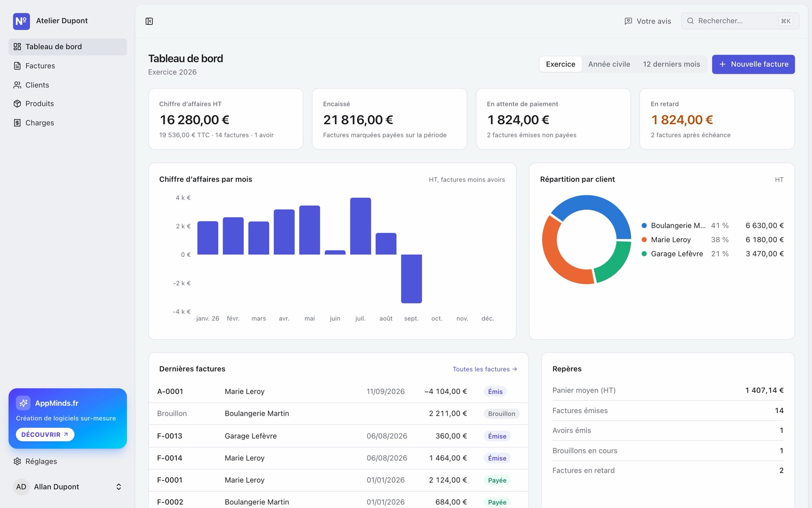Expand the Allan Dupont account switcher chevron
This screenshot has width=812, height=508.
click(119, 487)
